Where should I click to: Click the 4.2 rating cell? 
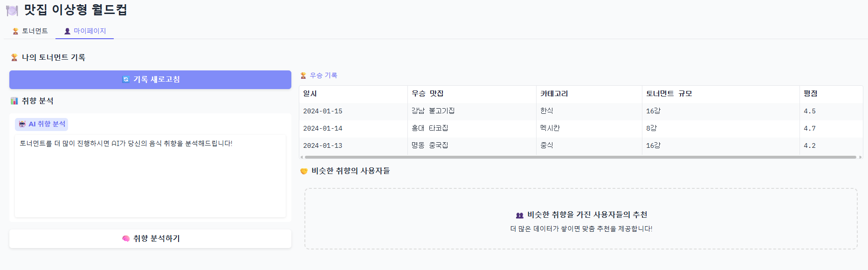pos(831,145)
